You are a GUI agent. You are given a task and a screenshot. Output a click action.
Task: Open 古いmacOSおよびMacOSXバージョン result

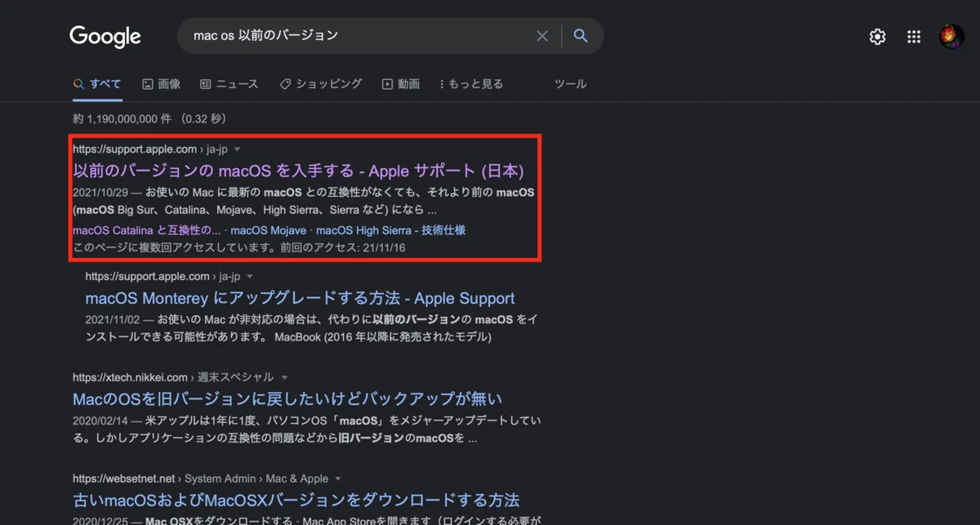(x=296, y=500)
